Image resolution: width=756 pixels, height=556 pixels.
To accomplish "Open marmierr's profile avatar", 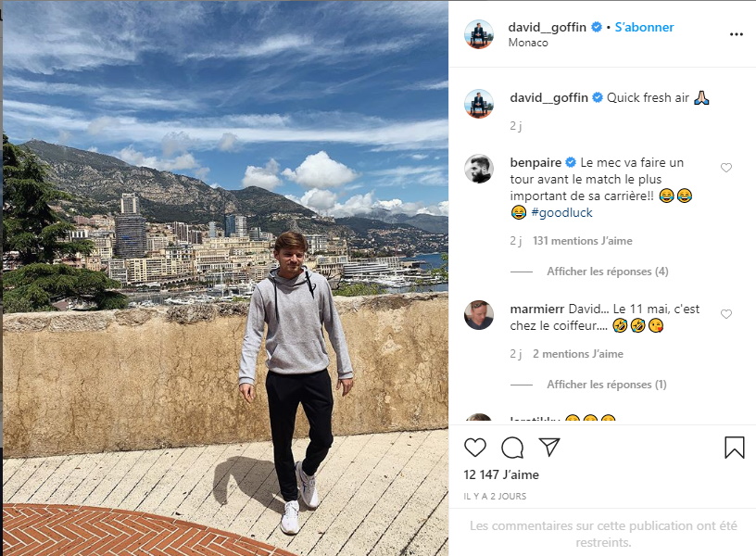I will [x=479, y=315].
